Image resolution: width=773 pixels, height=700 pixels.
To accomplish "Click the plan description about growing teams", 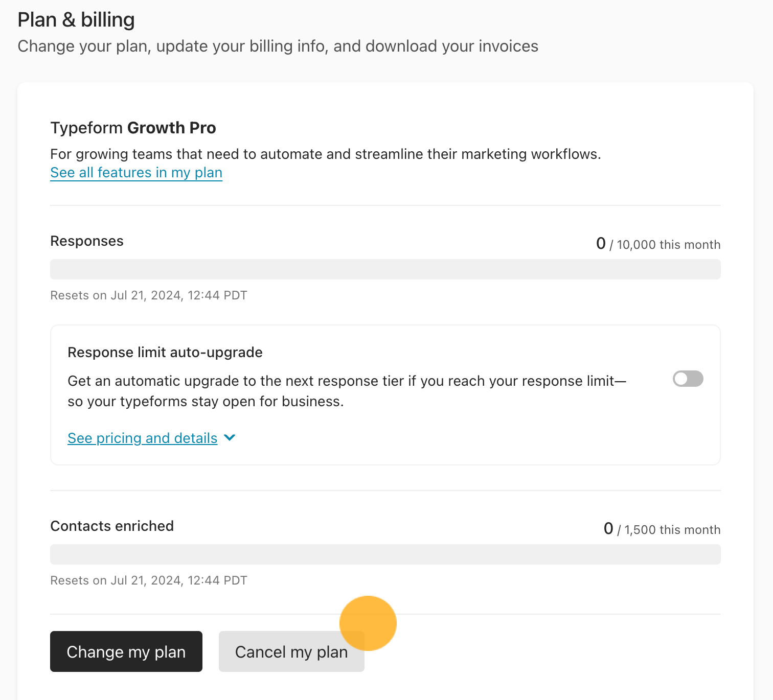I will coord(326,154).
